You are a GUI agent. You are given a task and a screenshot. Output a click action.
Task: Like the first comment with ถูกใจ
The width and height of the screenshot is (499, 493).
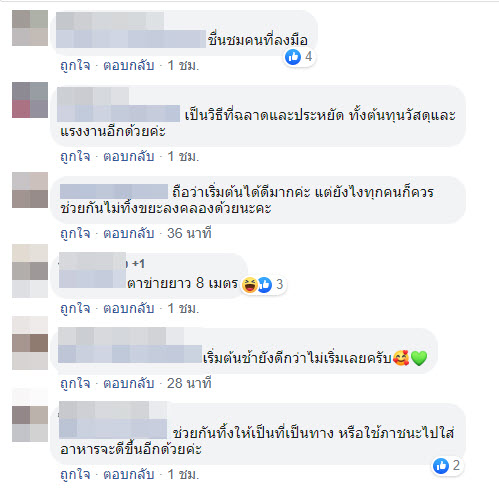(75, 65)
